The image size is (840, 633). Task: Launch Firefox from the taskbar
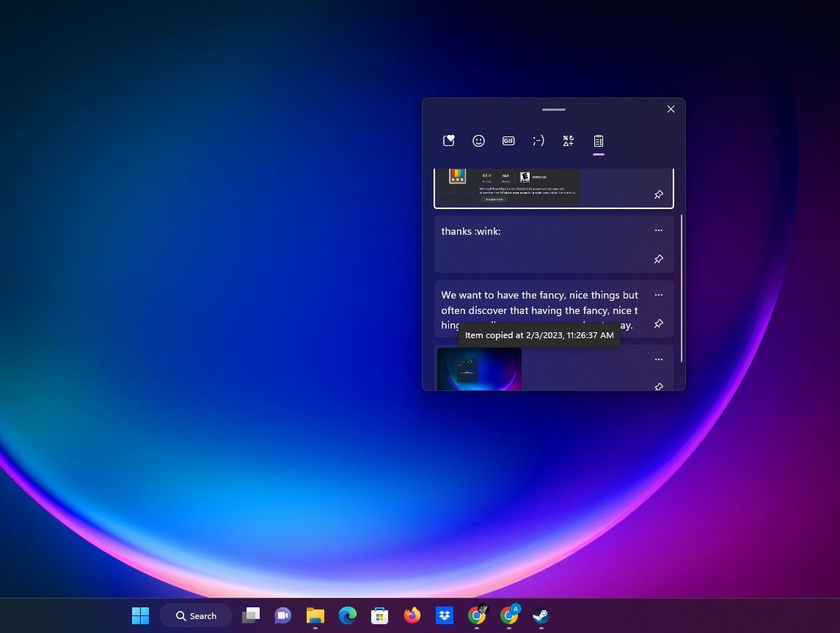click(412, 615)
